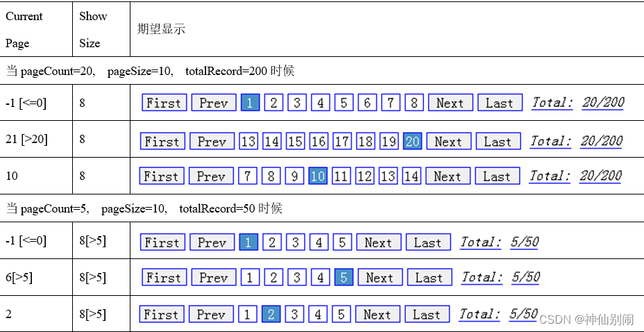Viewport: 644px width, 332px height.
Task: Click the Current Page header cell
Action: [x=36, y=29]
